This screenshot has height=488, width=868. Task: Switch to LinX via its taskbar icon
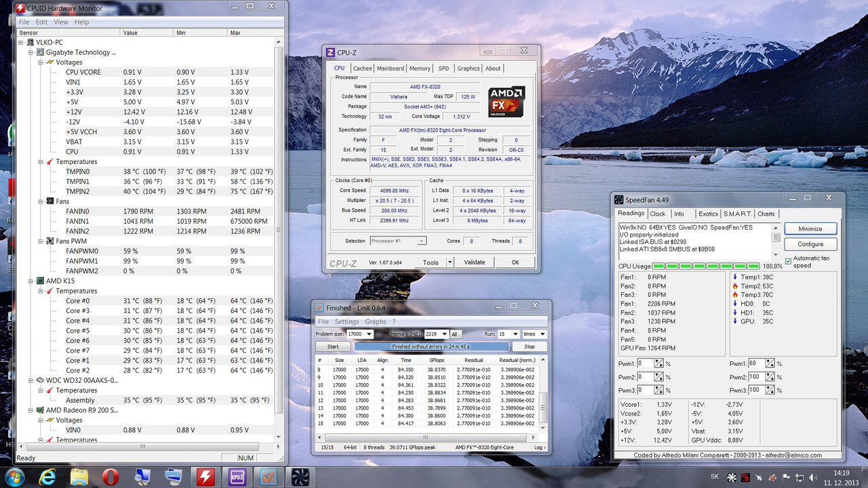click(x=269, y=477)
